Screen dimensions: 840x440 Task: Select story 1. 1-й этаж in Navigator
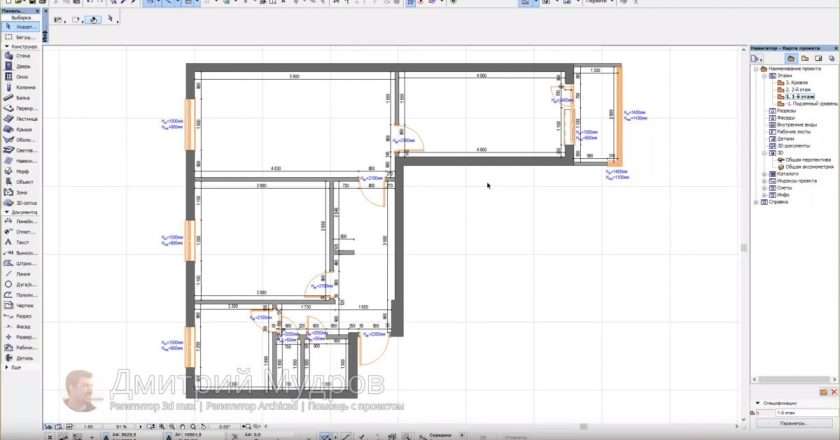click(x=796, y=97)
